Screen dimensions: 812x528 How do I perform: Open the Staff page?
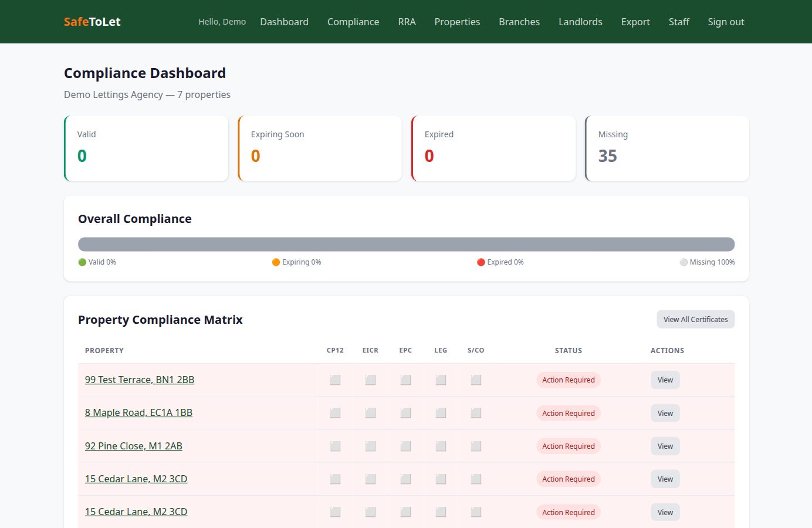click(679, 22)
